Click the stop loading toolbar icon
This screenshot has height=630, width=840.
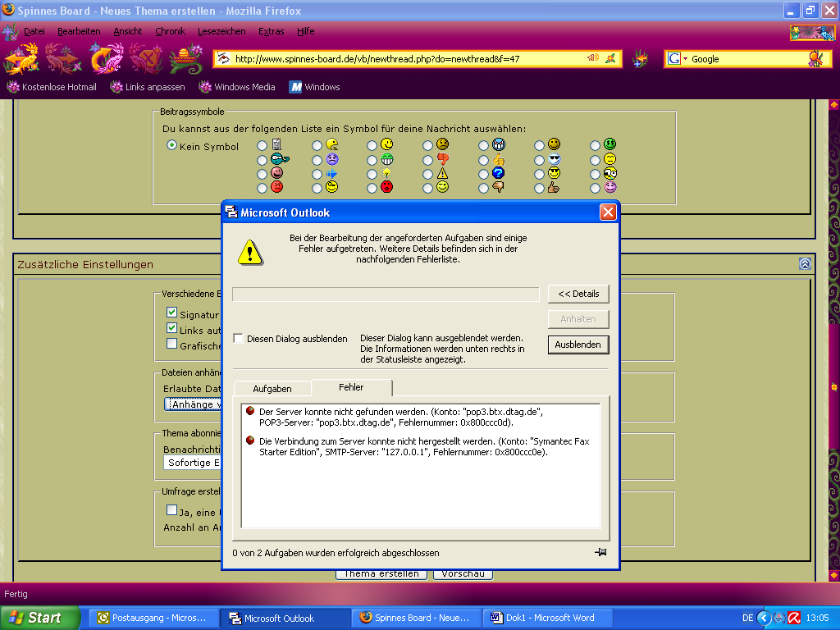tap(148, 59)
